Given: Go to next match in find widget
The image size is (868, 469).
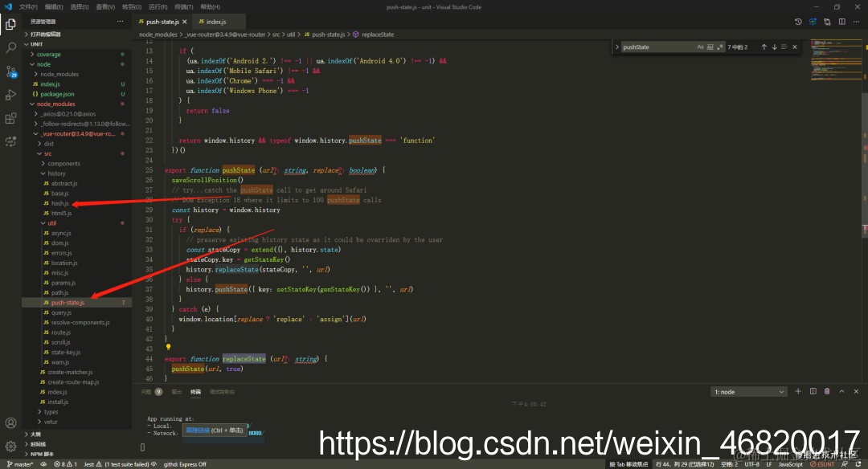Looking at the screenshot, I should 774,47.
